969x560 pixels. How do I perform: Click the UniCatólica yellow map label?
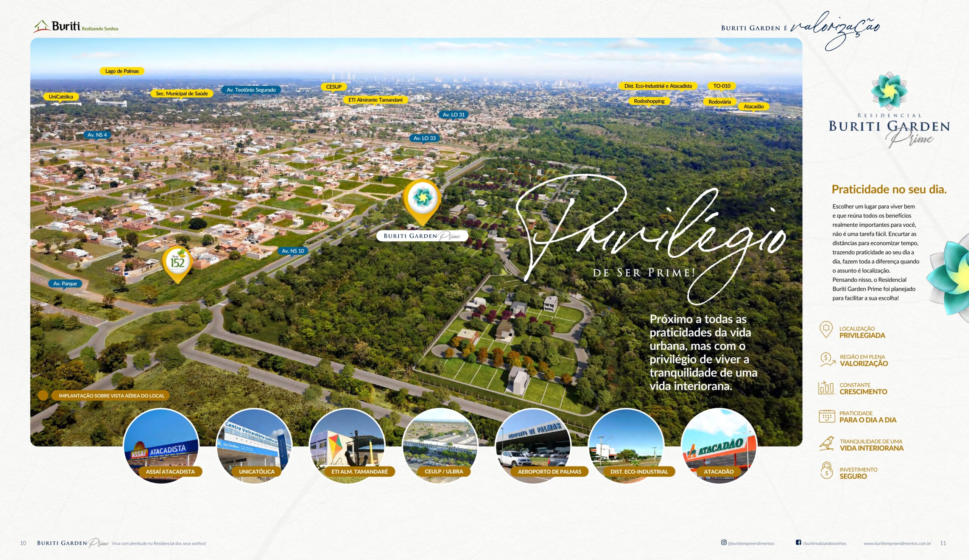[x=61, y=97]
